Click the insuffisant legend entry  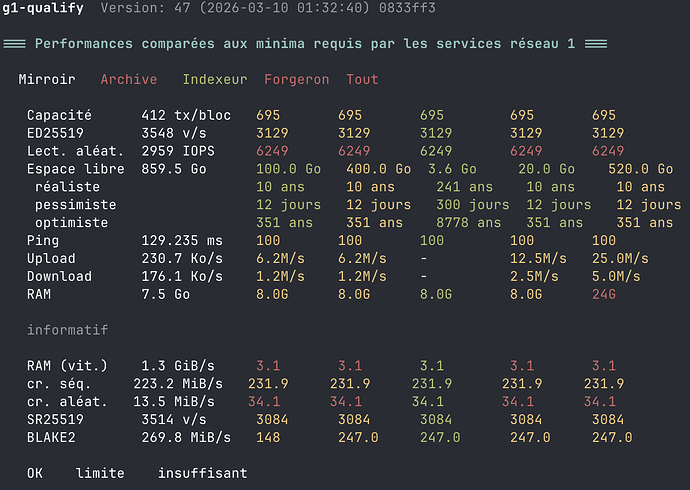tap(202, 473)
